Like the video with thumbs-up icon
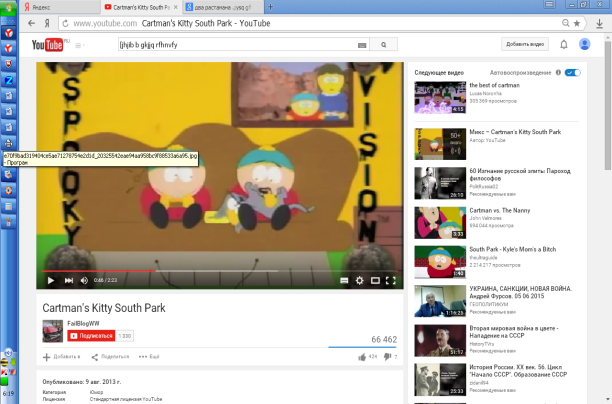This screenshot has width=612, height=404. click(x=362, y=357)
